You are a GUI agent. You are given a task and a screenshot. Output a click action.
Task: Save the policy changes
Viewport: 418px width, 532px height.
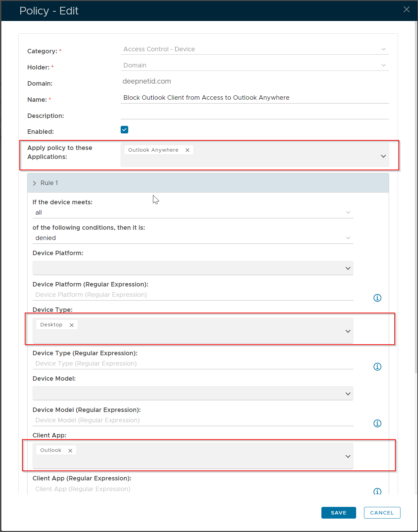coord(338,513)
